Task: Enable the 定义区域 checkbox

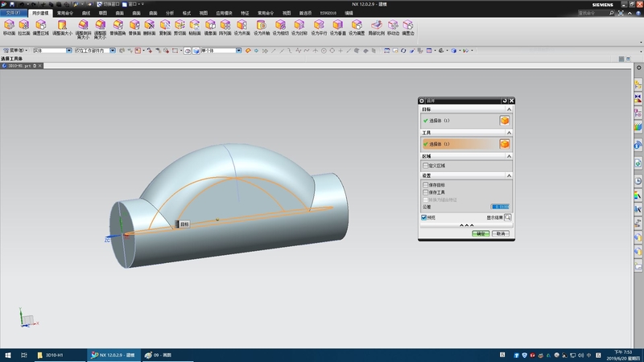Action: (425, 166)
